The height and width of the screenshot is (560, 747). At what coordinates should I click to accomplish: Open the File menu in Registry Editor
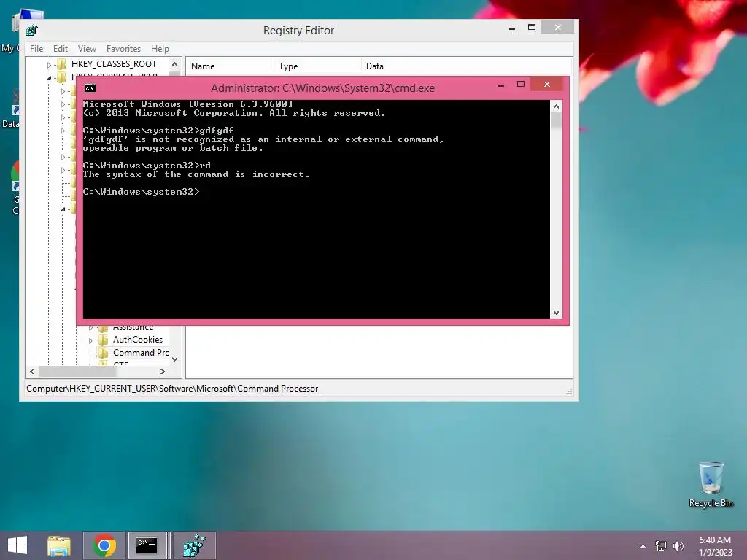point(36,49)
